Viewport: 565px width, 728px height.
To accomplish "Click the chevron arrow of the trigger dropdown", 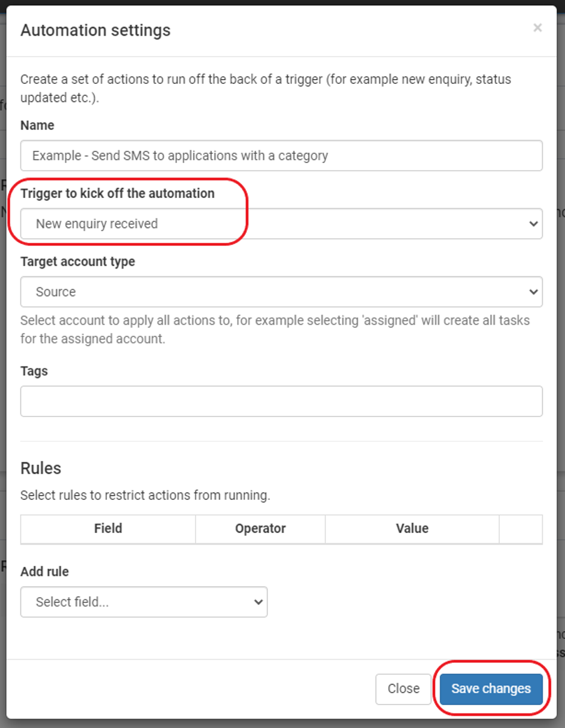I will pos(533,224).
